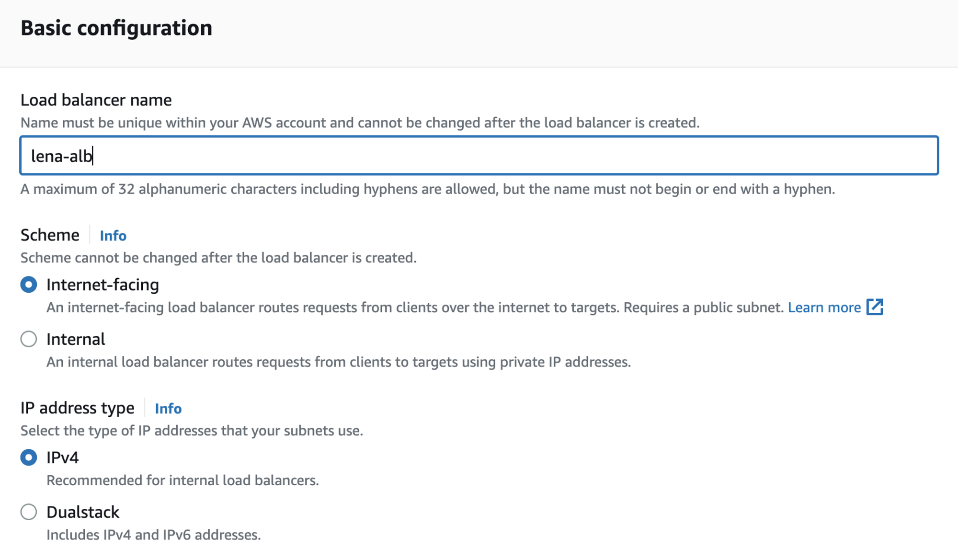Open the Info link beside IP address type
The width and height of the screenshot is (958, 560).
tap(168, 409)
